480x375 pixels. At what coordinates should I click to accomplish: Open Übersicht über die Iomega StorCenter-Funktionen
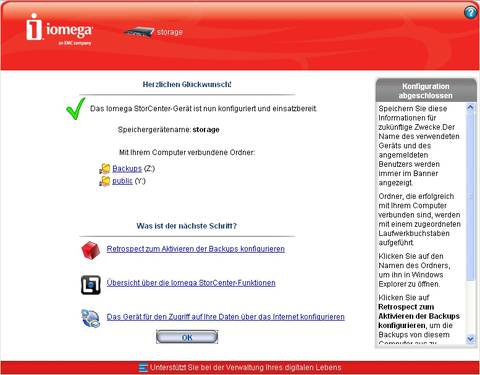[191, 283]
